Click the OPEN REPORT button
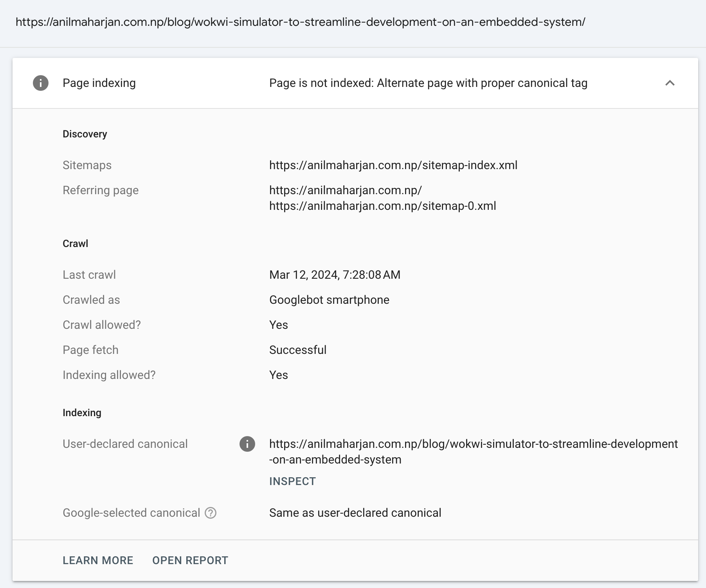This screenshot has height=588, width=706. pos(190,560)
